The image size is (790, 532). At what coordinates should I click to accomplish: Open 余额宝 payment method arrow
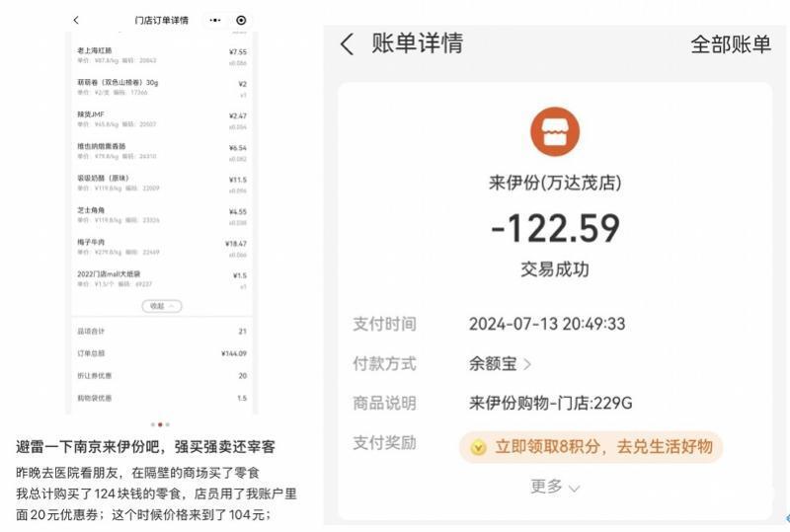tap(527, 364)
